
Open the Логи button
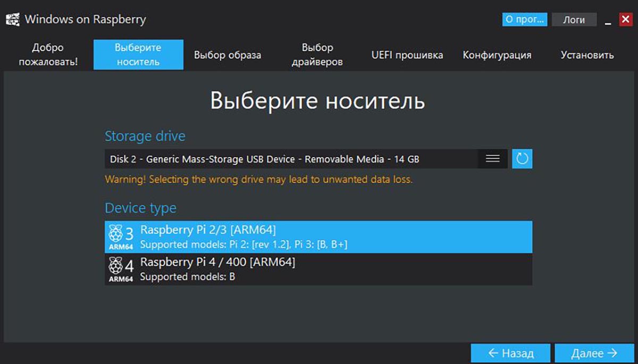(x=574, y=20)
